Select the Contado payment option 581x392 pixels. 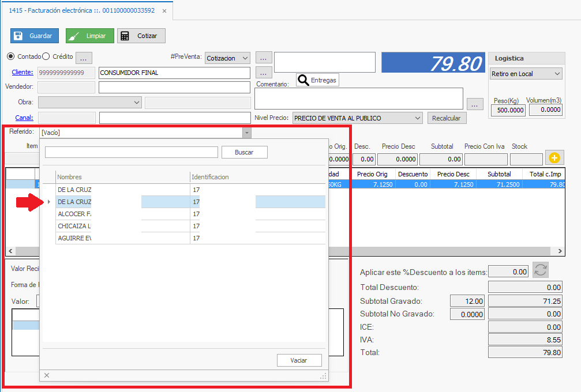pos(11,56)
